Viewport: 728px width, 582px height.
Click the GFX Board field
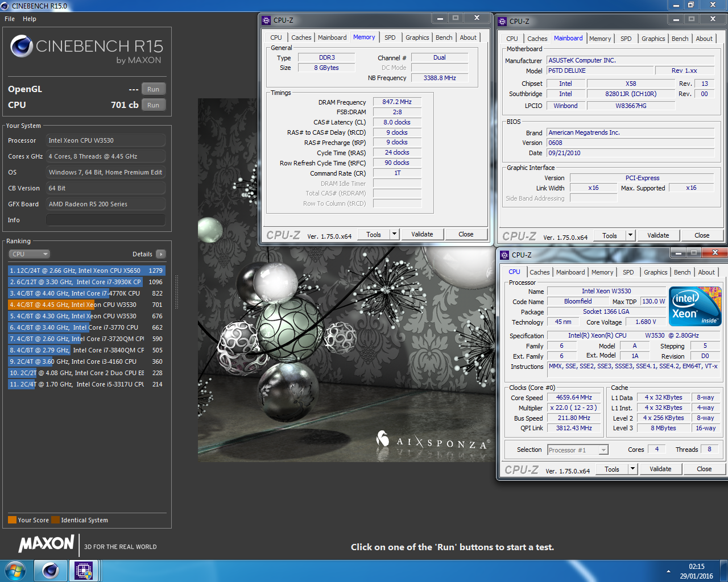106,204
